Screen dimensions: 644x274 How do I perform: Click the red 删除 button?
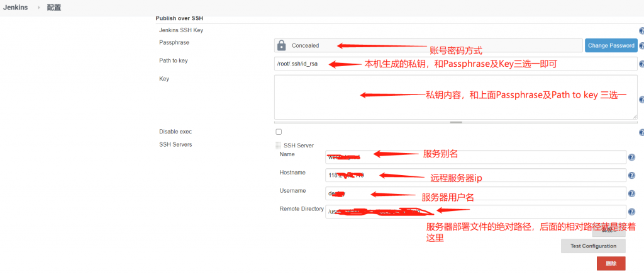click(x=611, y=263)
